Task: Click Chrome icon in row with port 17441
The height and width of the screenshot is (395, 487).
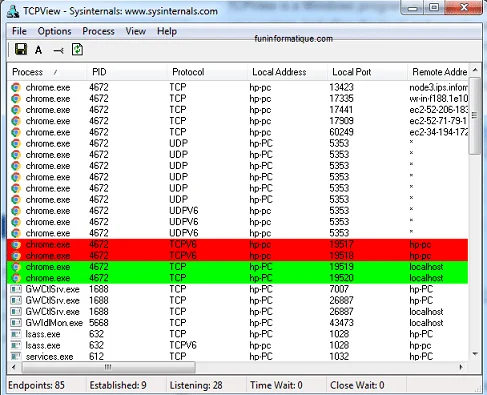Action: coord(16,110)
